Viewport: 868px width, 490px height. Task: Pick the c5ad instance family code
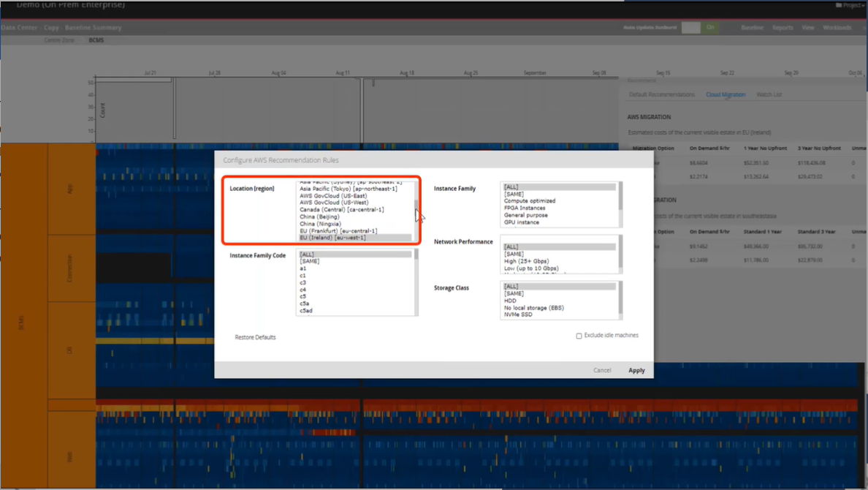[306, 311]
